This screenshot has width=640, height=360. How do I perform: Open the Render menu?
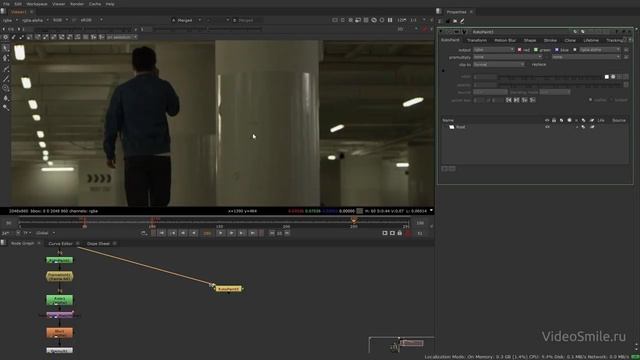point(77,4)
